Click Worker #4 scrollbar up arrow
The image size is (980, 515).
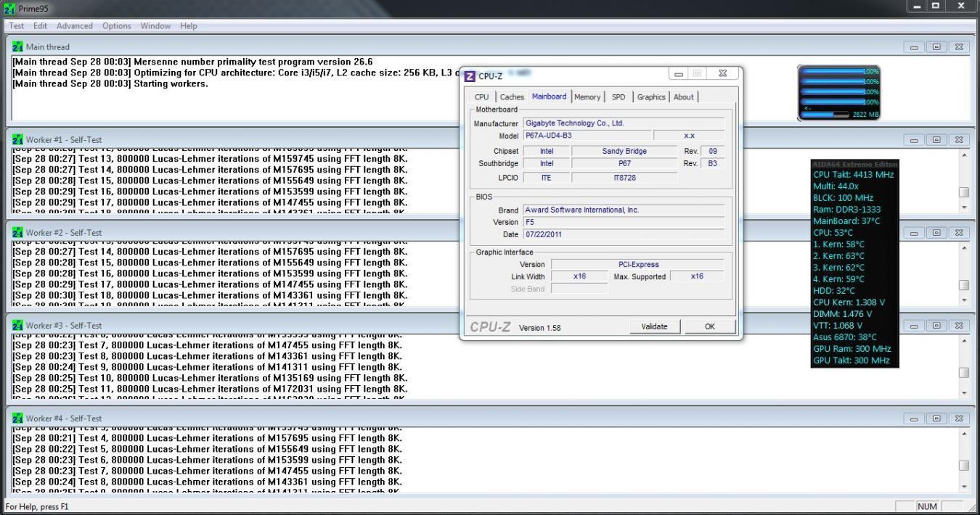(963, 434)
